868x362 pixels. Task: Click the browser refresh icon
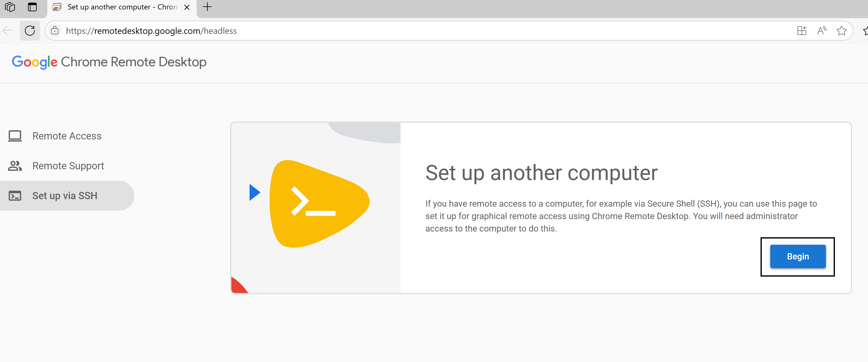point(30,31)
